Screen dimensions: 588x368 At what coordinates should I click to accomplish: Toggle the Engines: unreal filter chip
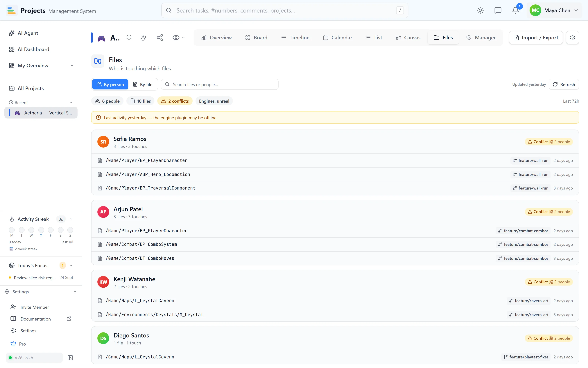tap(214, 101)
